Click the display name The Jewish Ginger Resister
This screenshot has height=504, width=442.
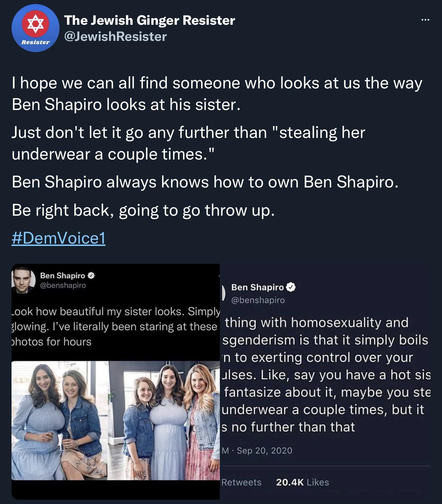[x=150, y=20]
